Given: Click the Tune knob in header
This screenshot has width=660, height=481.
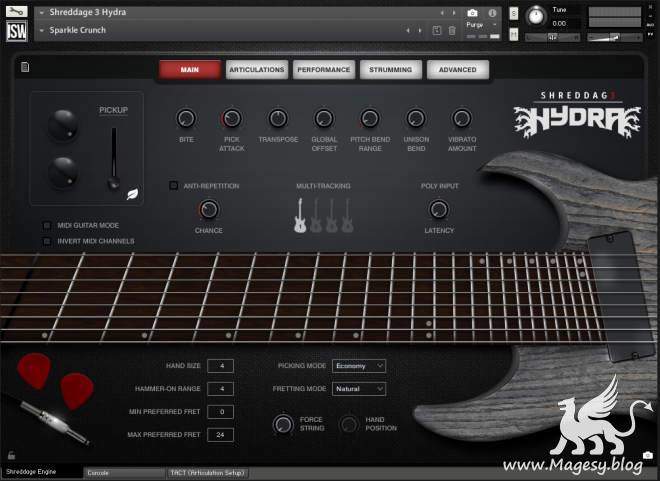Looking at the screenshot, I should 535,16.
